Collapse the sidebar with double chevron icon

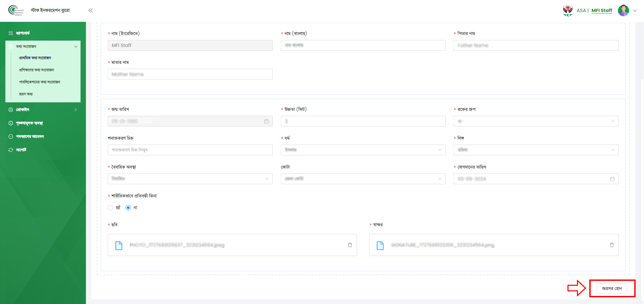(90, 10)
